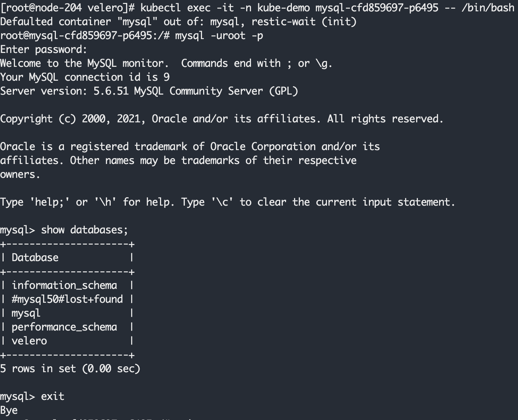Image resolution: width=518 pixels, height=420 pixels.
Task: Click the 'Enter password:' prompt line
Action: (x=43, y=49)
